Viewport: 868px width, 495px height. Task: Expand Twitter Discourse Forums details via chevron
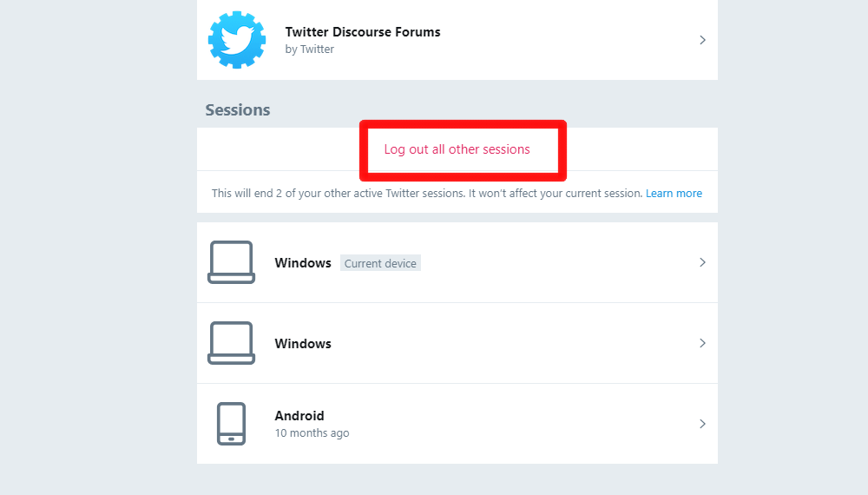[702, 40]
